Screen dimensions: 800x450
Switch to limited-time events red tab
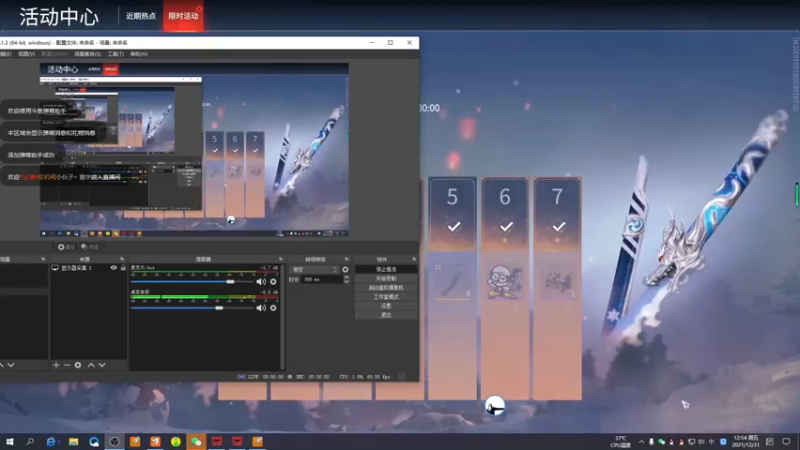click(183, 16)
